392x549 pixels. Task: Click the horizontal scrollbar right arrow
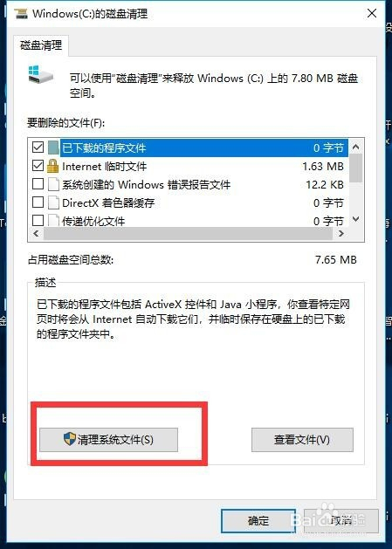coord(340,234)
